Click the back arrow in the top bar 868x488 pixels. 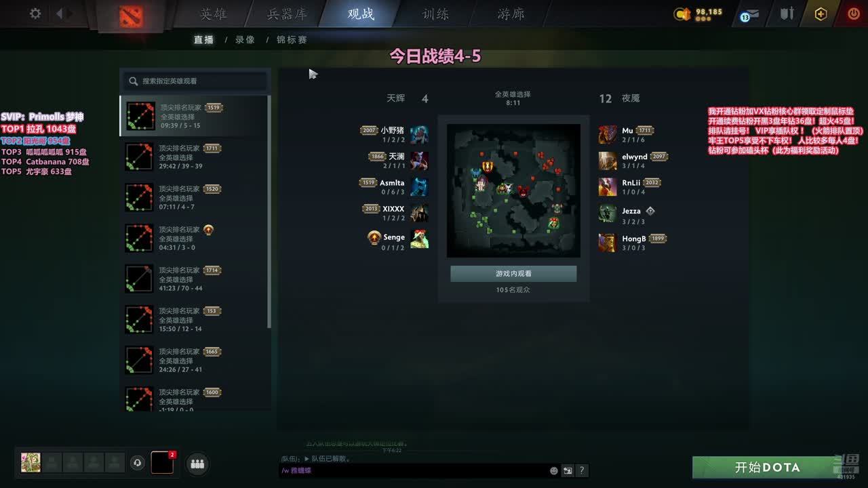(x=60, y=14)
